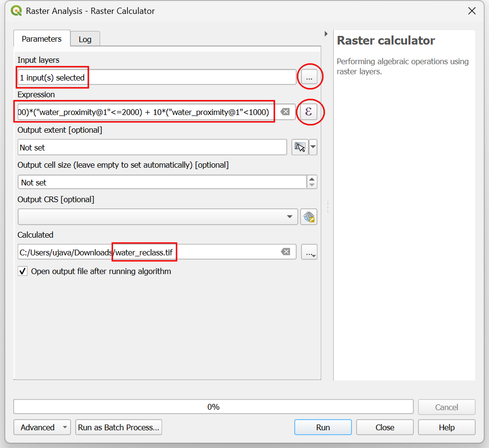Viewport: 489px width, 448px height.
Task: Clear the Calculated output file path
Action: click(285, 252)
